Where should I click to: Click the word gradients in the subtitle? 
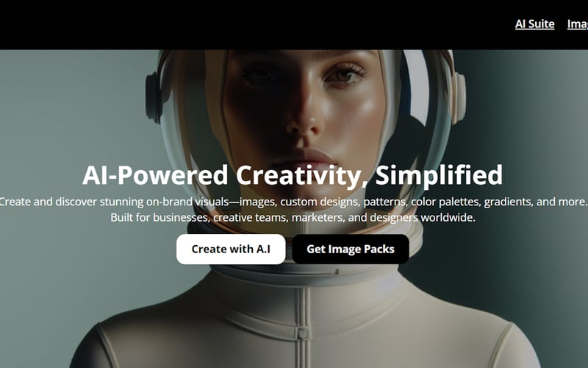[x=509, y=202]
